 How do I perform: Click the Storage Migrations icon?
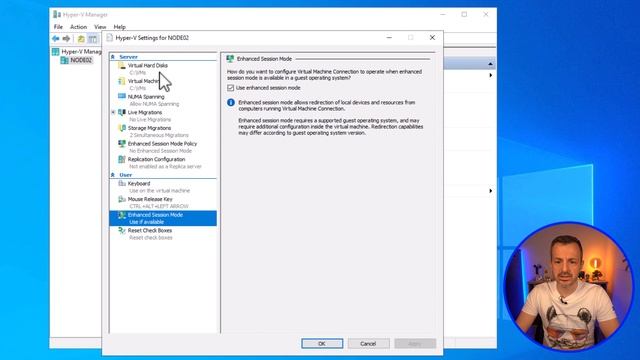tap(122, 128)
